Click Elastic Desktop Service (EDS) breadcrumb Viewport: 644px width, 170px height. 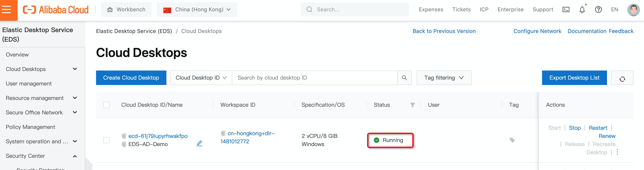click(134, 31)
